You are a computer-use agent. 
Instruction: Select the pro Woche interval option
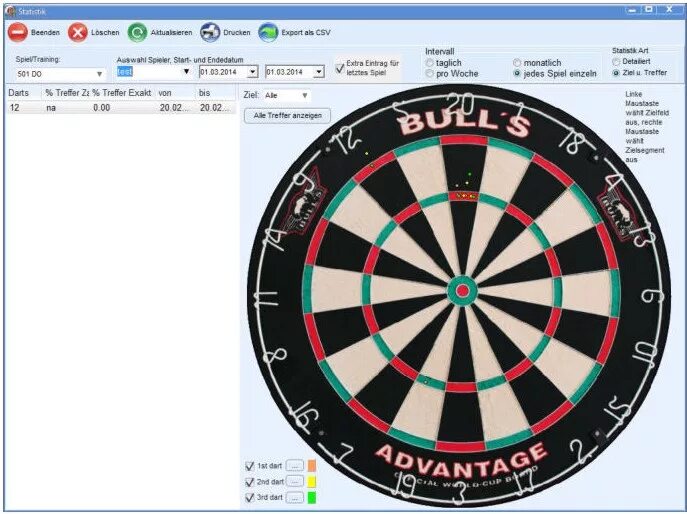430,74
